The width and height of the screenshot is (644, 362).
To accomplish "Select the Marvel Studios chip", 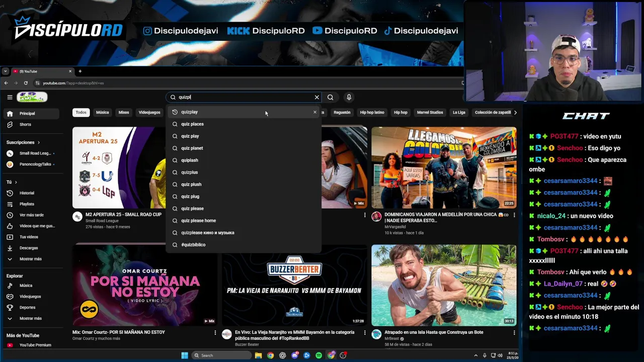I will (x=430, y=113).
